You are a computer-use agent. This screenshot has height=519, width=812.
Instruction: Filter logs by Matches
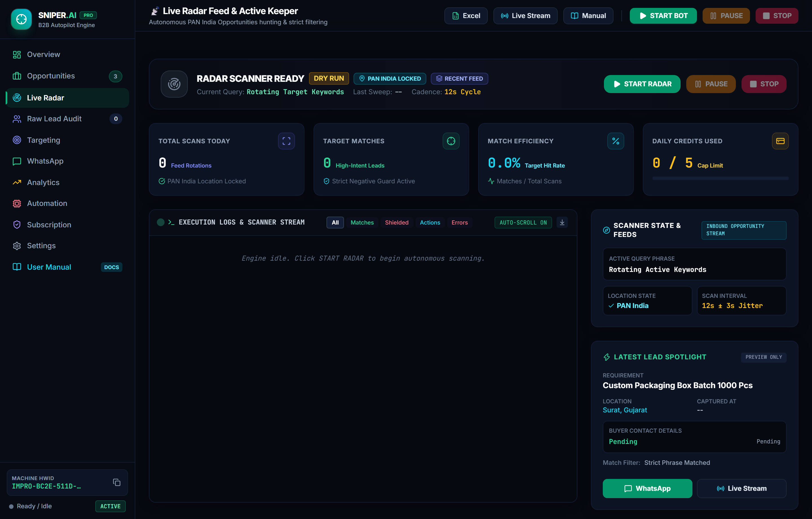point(362,222)
